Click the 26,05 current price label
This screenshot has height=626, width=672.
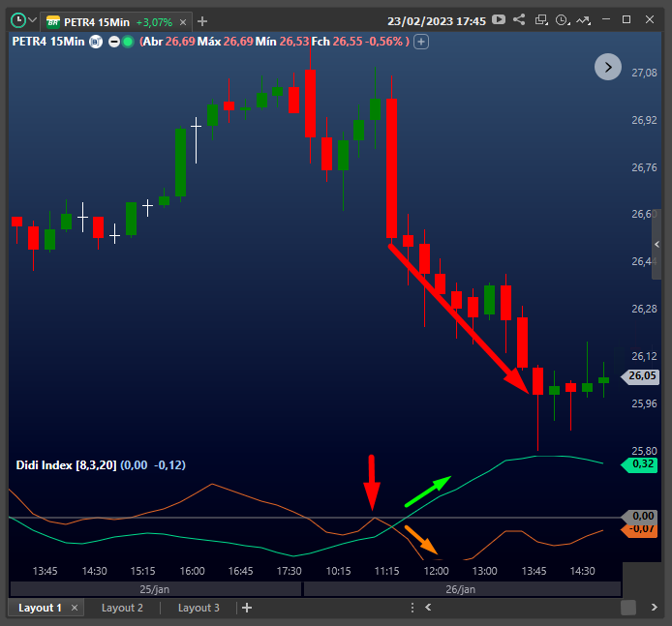[640, 376]
